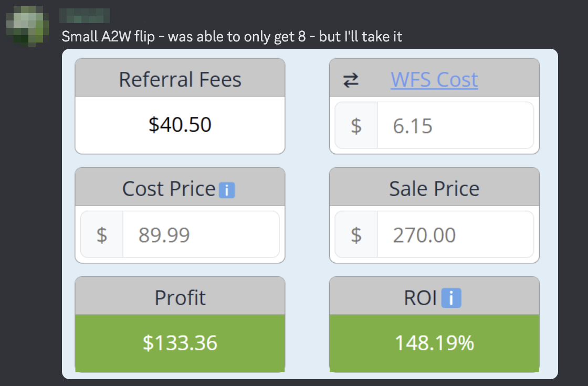
Task: Click the Referral Fees header
Action: coord(180,80)
